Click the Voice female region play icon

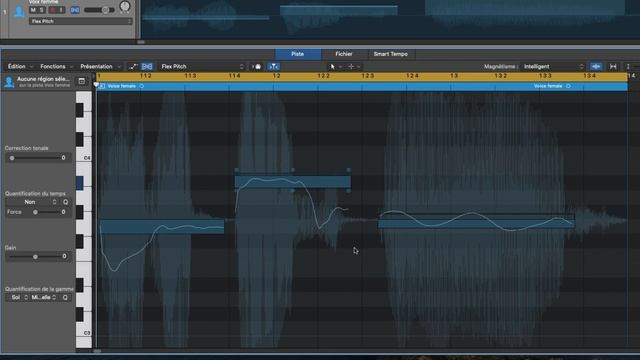tap(102, 86)
